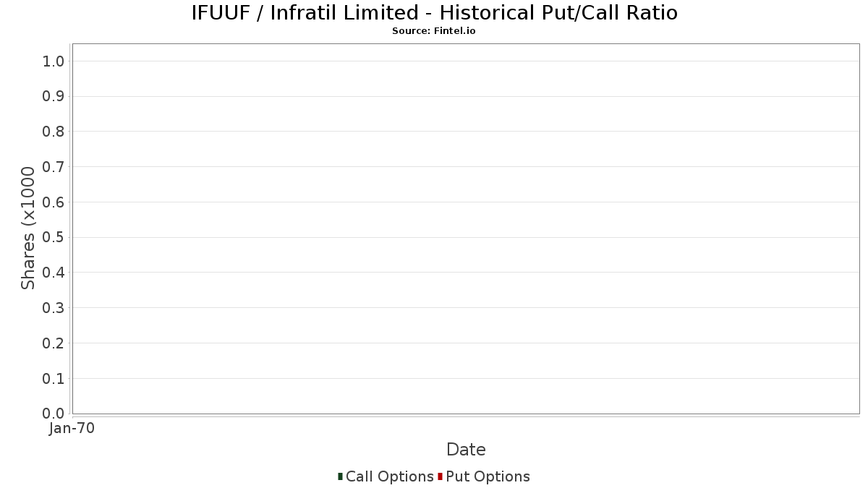Click the 0.9 y-axis tick label
The width and height of the screenshot is (868, 488).
click(54, 97)
